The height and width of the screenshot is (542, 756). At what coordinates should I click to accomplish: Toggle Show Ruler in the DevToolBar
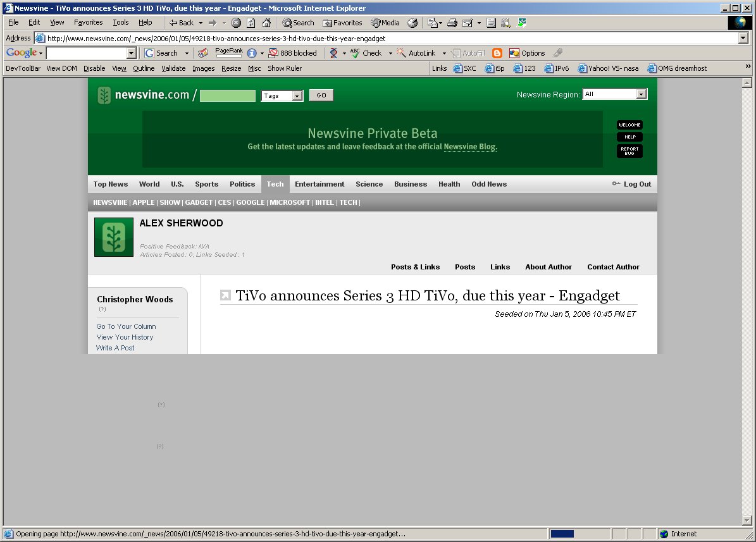(285, 68)
